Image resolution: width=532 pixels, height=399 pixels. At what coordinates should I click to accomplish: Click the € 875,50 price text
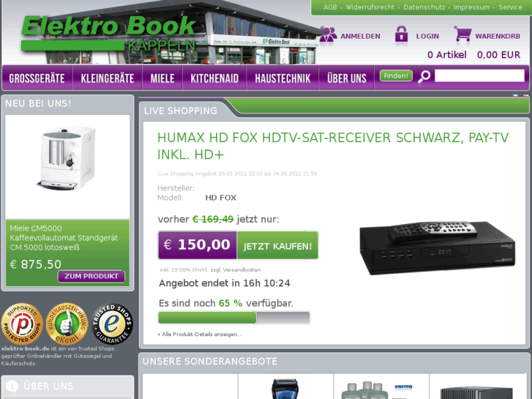(36, 264)
